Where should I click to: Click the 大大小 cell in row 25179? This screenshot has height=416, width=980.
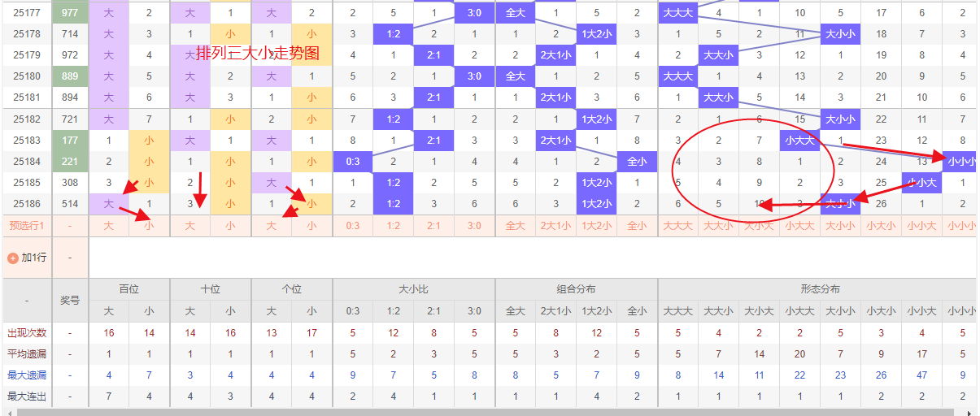[719, 55]
